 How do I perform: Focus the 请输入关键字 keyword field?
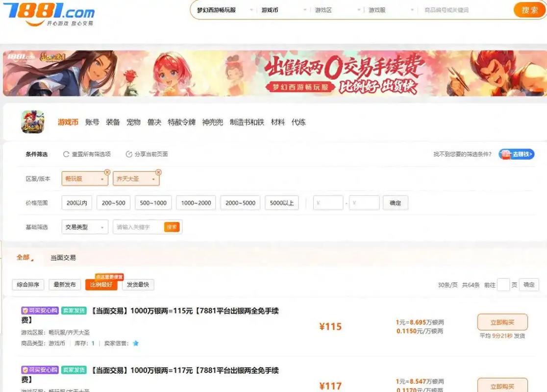(139, 227)
